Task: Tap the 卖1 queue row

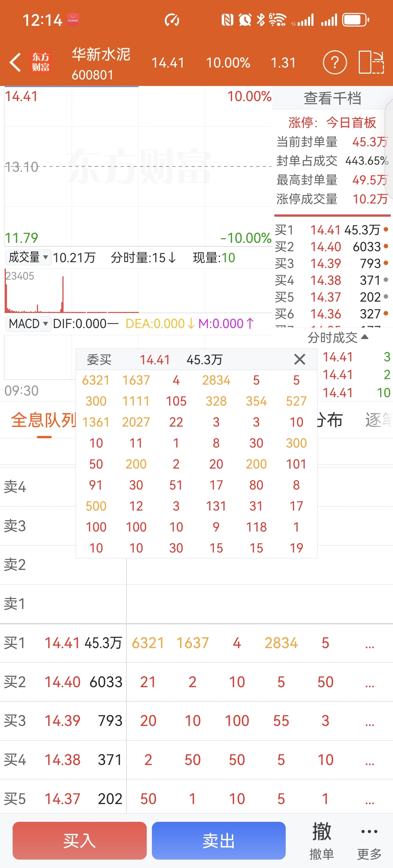Action: [196, 604]
